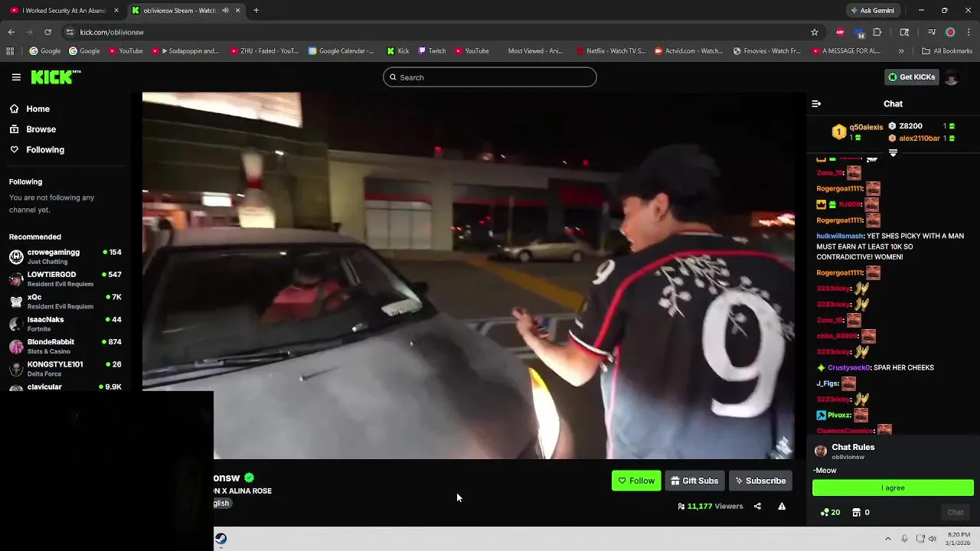Image resolution: width=980 pixels, height=551 pixels.
Task: Click Pivoxz username in chat
Action: click(x=838, y=415)
